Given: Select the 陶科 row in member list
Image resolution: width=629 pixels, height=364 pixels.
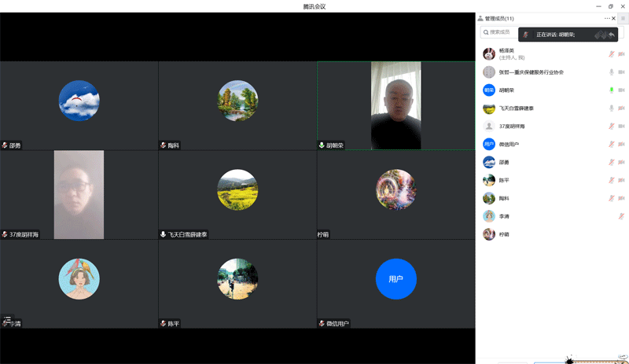Looking at the screenshot, I should tap(552, 198).
